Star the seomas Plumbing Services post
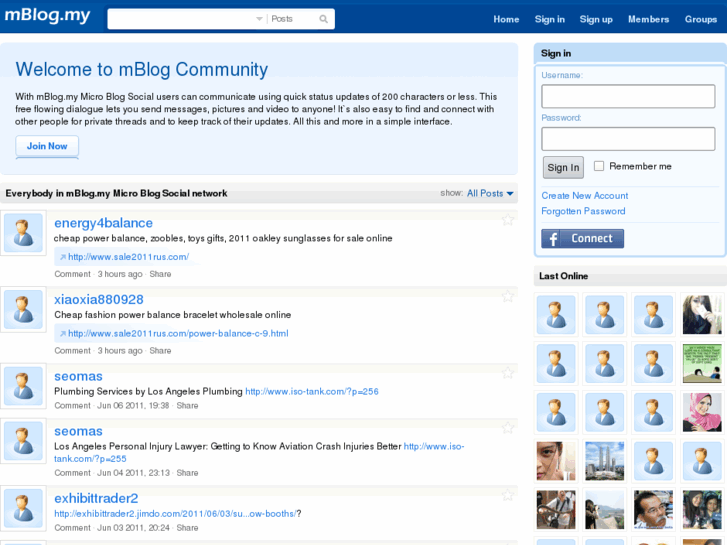 coord(508,372)
